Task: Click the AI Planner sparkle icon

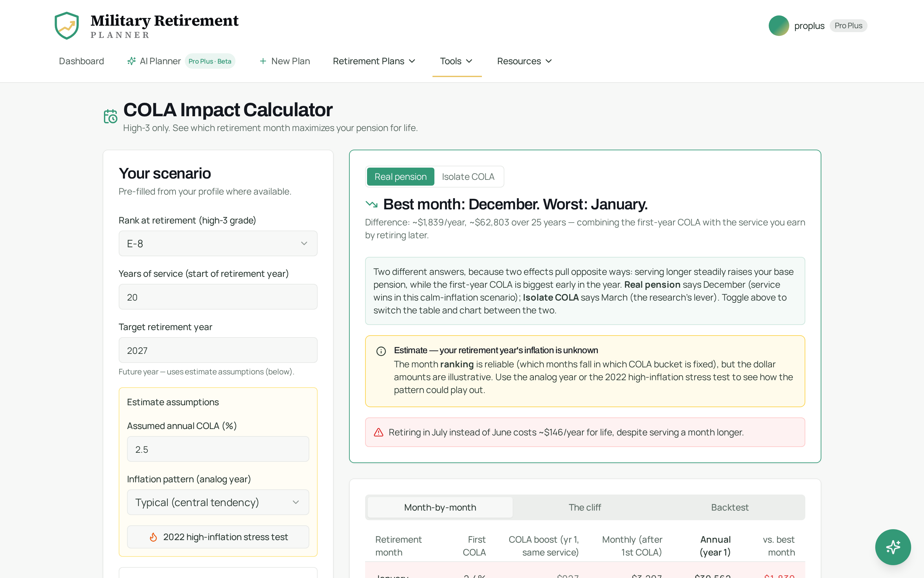Action: tap(131, 61)
